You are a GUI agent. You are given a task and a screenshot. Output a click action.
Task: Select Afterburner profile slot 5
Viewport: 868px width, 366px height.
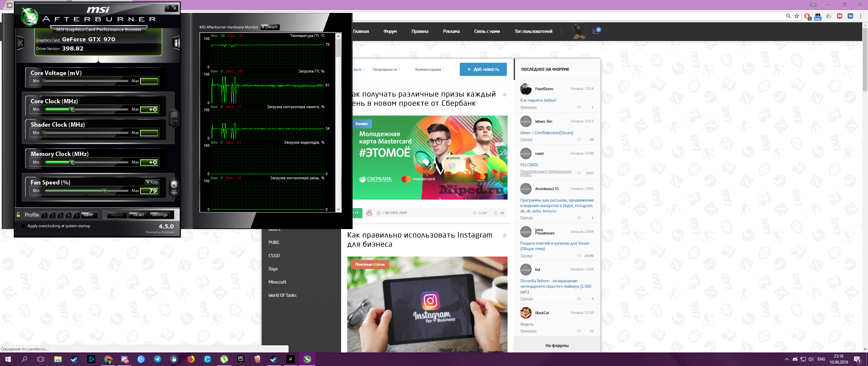77,215
